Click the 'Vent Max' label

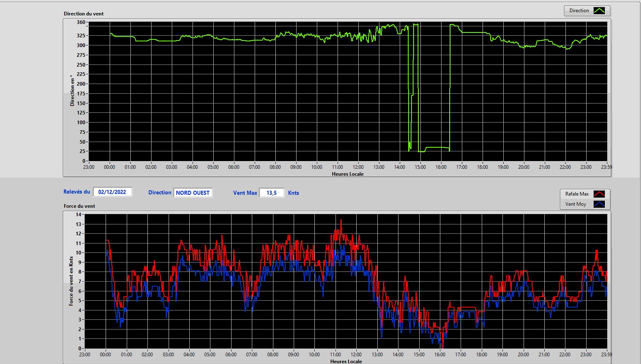pos(245,193)
